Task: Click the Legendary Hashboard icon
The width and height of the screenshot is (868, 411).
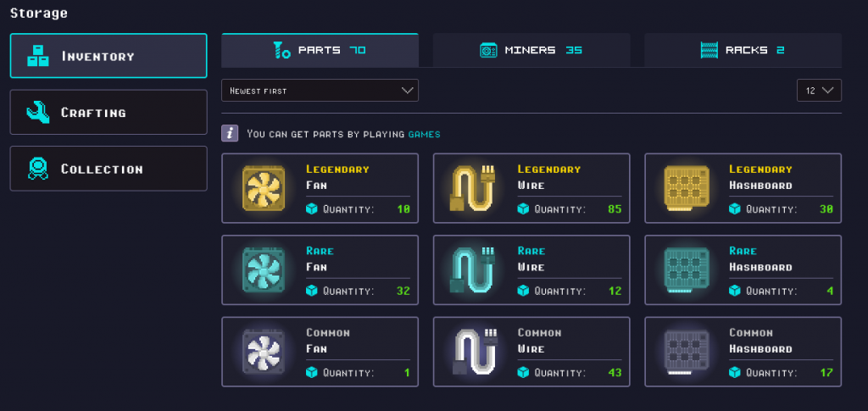Action: tap(687, 188)
